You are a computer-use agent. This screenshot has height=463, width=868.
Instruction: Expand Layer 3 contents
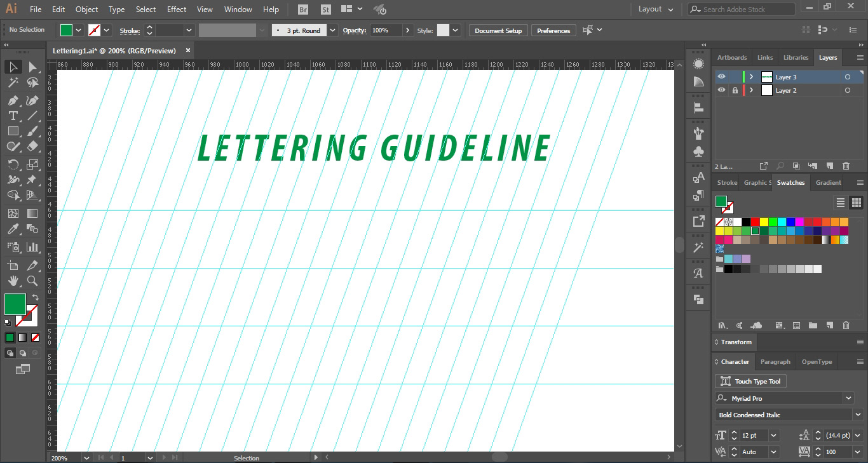click(751, 77)
